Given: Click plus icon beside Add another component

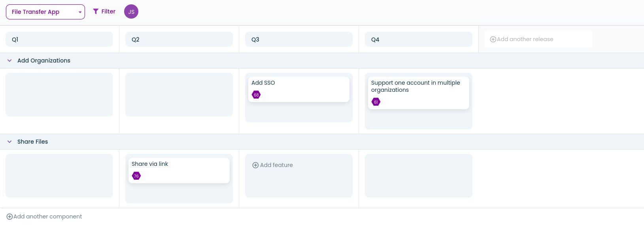Looking at the screenshot, I should (9, 216).
